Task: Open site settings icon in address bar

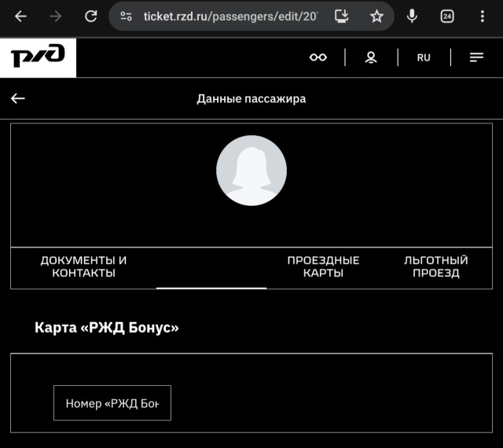Action: pyautogui.click(x=126, y=16)
